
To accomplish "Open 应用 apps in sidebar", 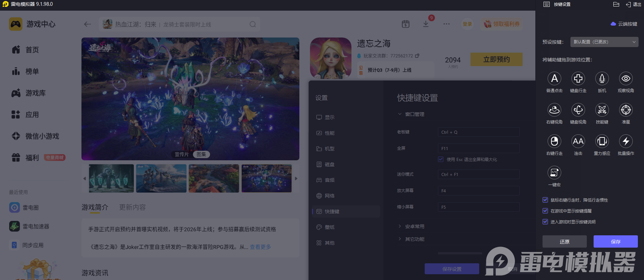I will click(x=26, y=115).
